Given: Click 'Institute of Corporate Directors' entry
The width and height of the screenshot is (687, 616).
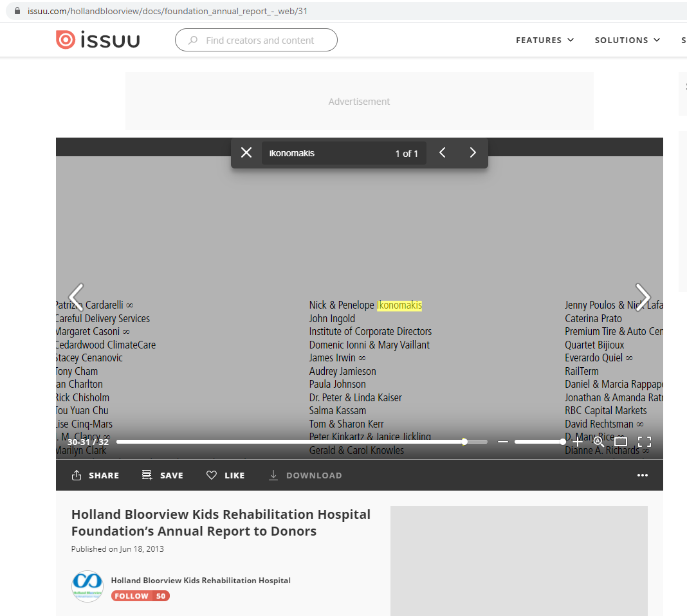Looking at the screenshot, I should [371, 331].
